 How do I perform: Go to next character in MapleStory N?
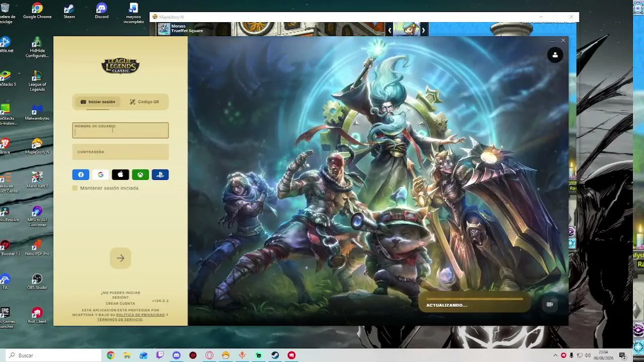(423, 30)
